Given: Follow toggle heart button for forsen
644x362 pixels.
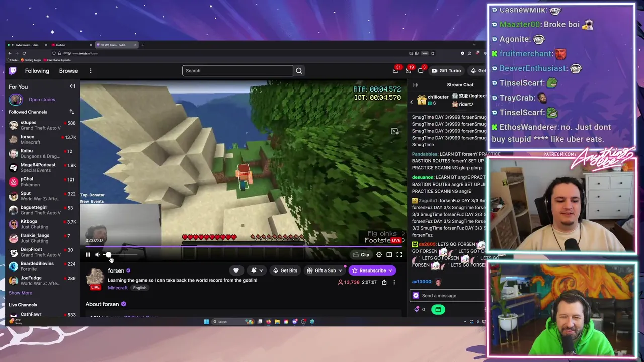Looking at the screenshot, I should [236, 270].
